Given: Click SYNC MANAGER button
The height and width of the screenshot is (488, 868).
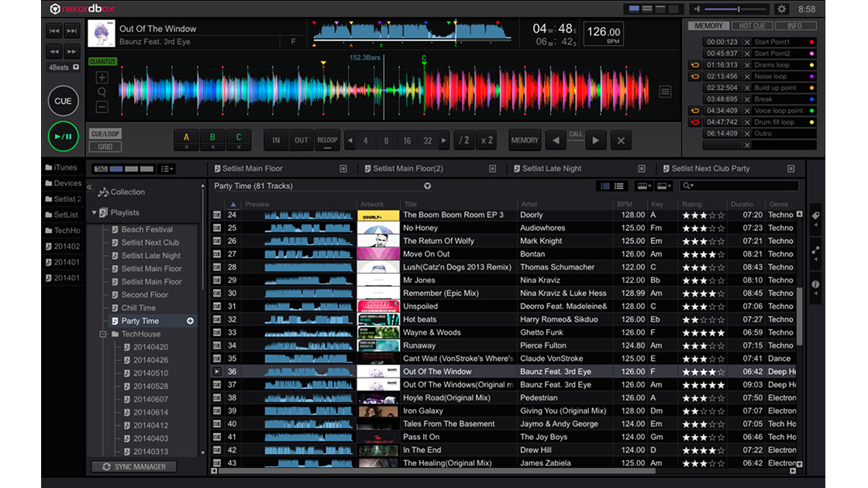Looking at the screenshot, I should pos(134,467).
